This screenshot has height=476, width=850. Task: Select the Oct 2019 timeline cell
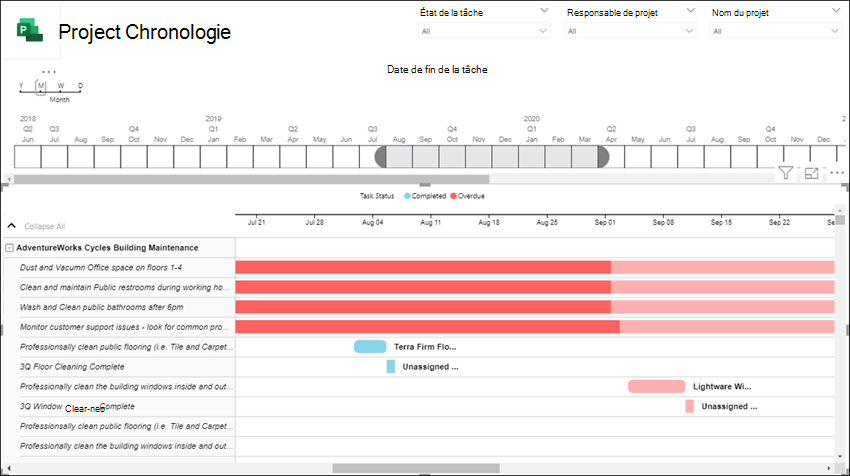click(x=452, y=157)
